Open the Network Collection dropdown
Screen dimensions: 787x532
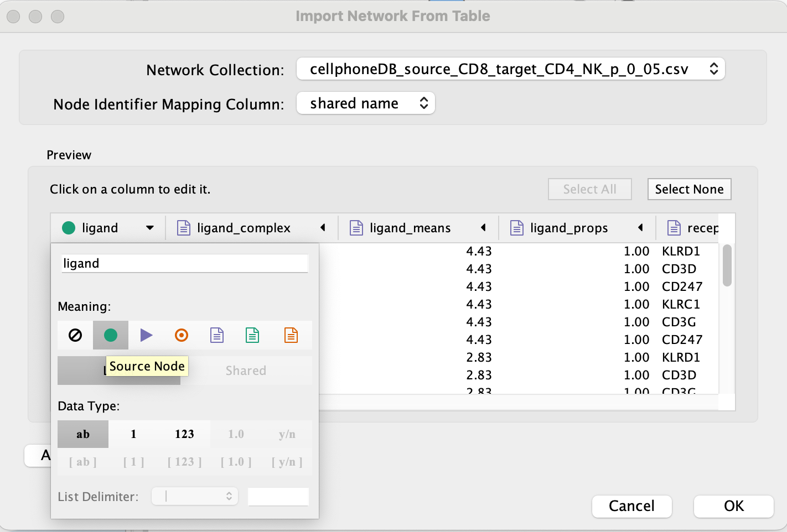click(510, 69)
